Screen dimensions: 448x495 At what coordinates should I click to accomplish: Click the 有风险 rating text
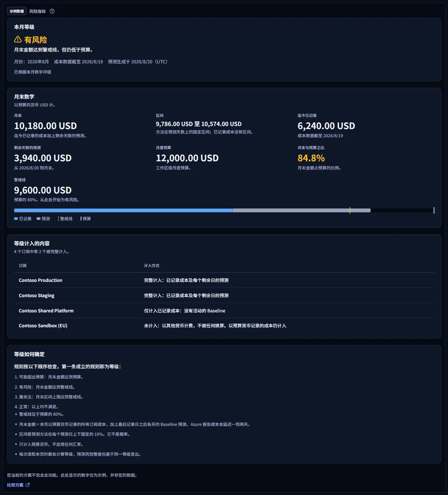click(x=36, y=40)
